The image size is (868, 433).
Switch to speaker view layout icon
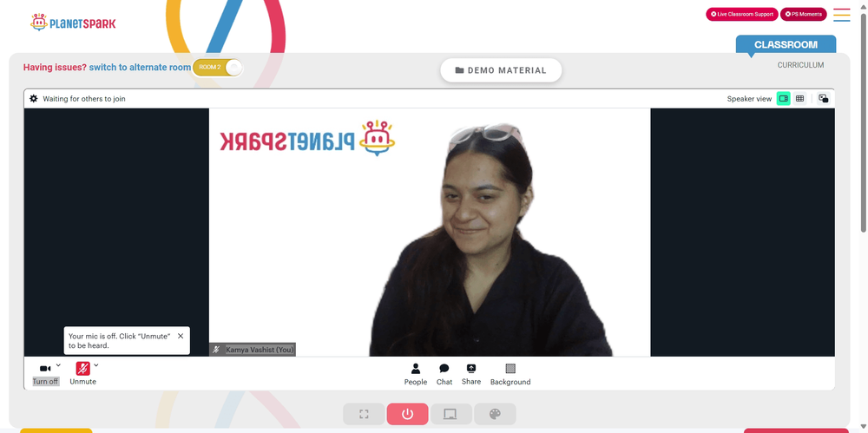[x=783, y=99]
